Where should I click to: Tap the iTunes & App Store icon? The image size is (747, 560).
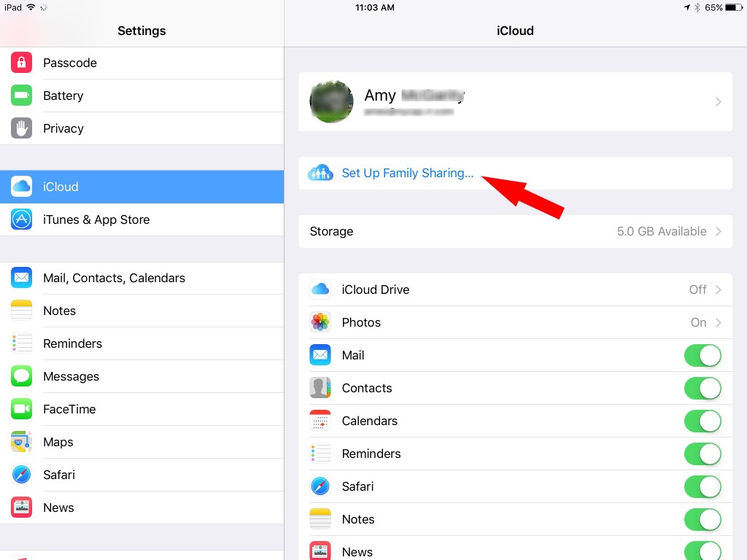21,219
